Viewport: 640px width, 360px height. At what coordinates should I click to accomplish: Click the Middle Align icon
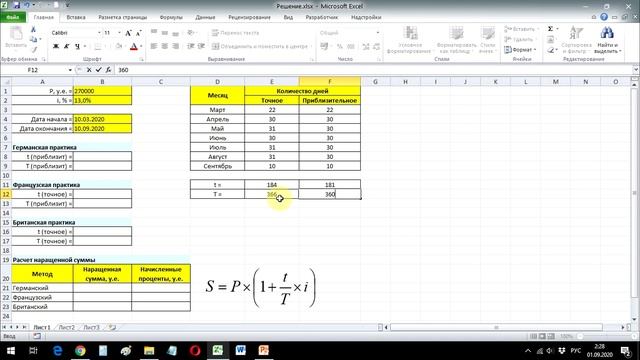164,32
